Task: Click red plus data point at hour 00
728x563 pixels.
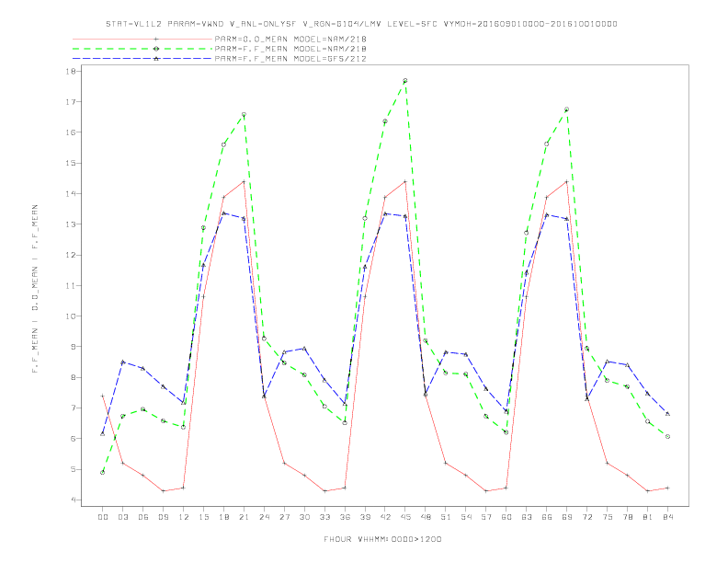Action: pos(103,396)
